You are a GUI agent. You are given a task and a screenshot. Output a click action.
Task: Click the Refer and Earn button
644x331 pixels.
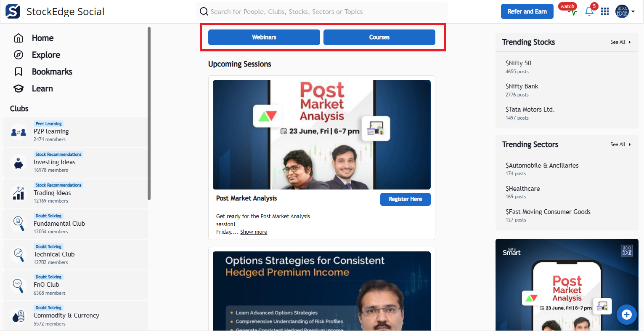[527, 11]
